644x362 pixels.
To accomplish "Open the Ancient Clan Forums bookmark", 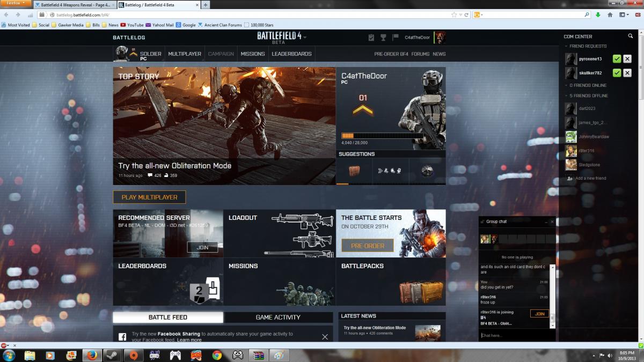I will tap(219, 25).
